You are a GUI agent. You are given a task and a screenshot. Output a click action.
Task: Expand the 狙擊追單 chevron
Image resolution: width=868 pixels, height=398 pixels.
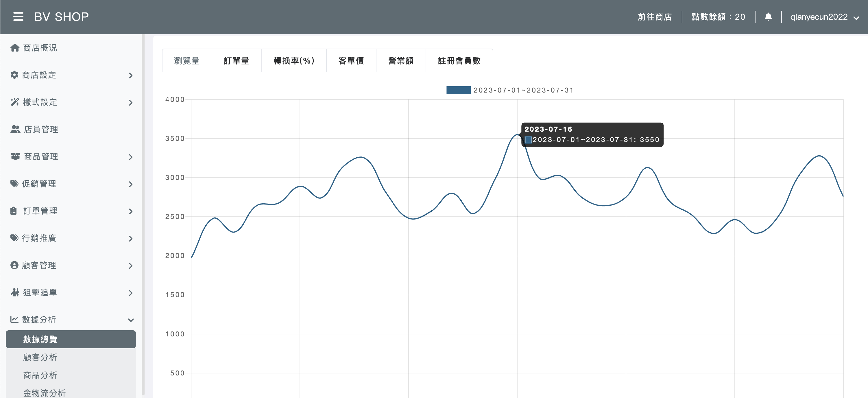[131, 293]
